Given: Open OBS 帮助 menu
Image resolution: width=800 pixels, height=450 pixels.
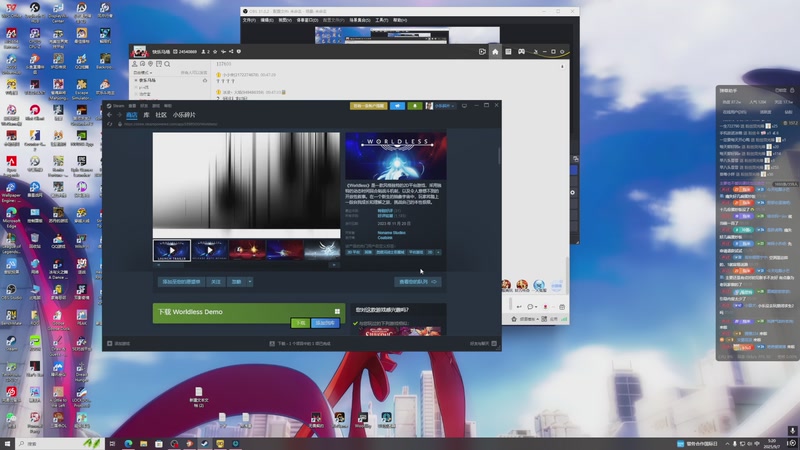Looking at the screenshot, I should coord(400,20).
